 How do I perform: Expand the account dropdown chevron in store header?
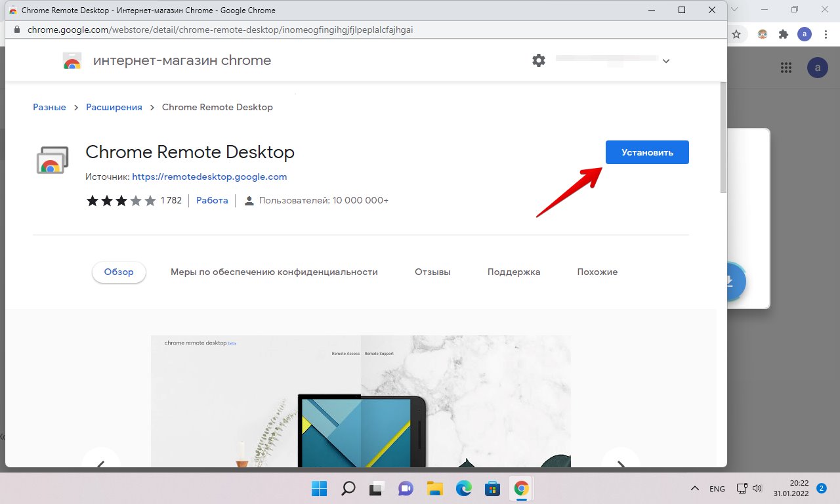[x=666, y=61]
